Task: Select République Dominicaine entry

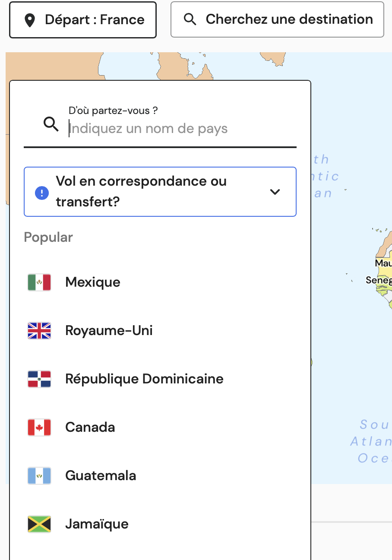Action: click(144, 379)
